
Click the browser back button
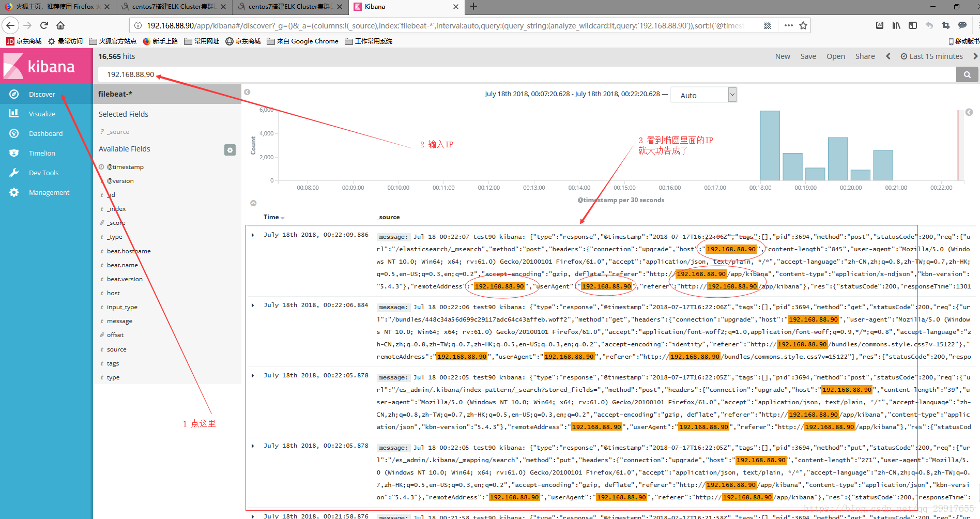[10, 25]
